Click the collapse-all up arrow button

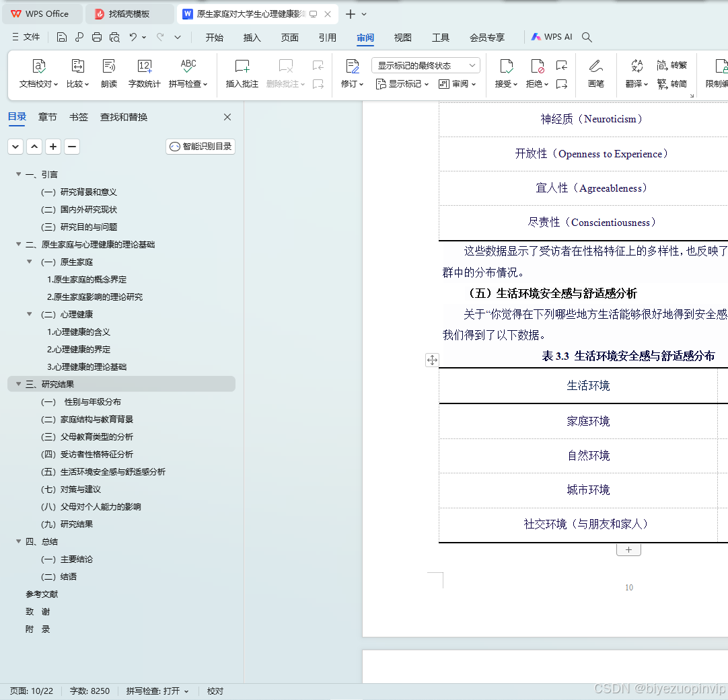click(x=34, y=147)
